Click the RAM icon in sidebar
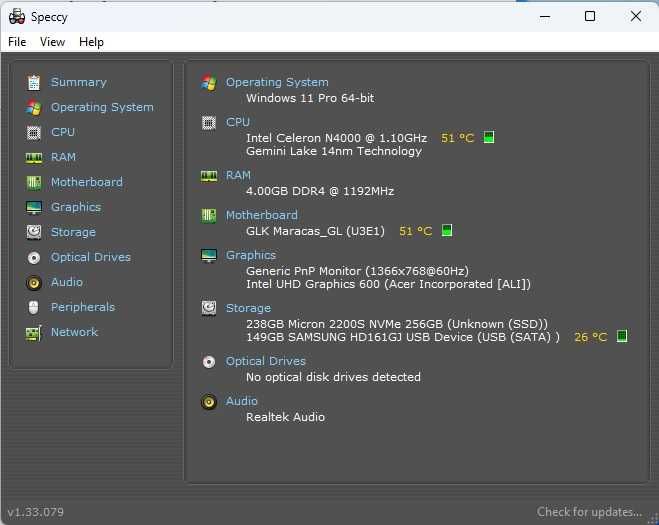The width and height of the screenshot is (659, 525). [x=34, y=157]
